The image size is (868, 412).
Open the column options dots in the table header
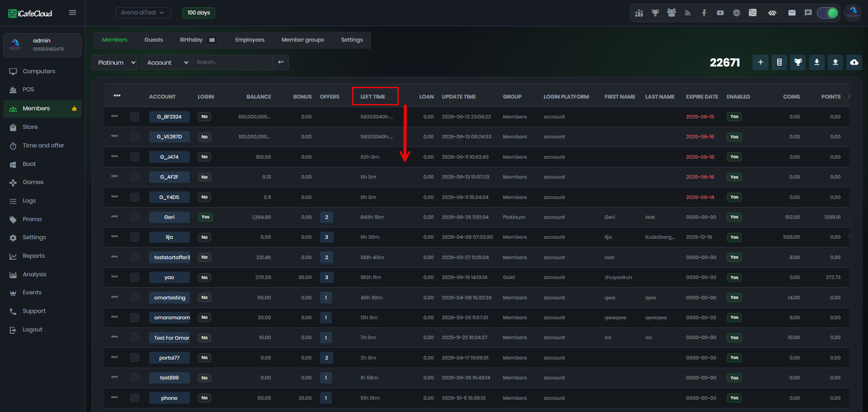click(x=117, y=96)
